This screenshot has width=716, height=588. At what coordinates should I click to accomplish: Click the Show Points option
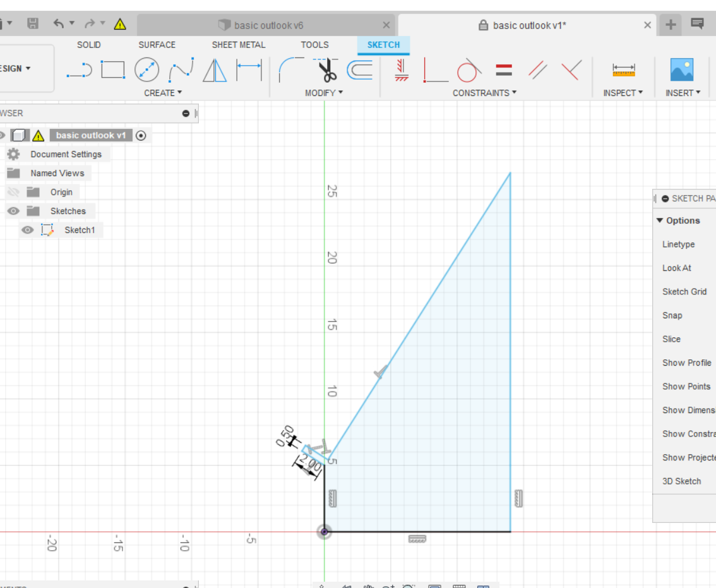click(x=686, y=387)
